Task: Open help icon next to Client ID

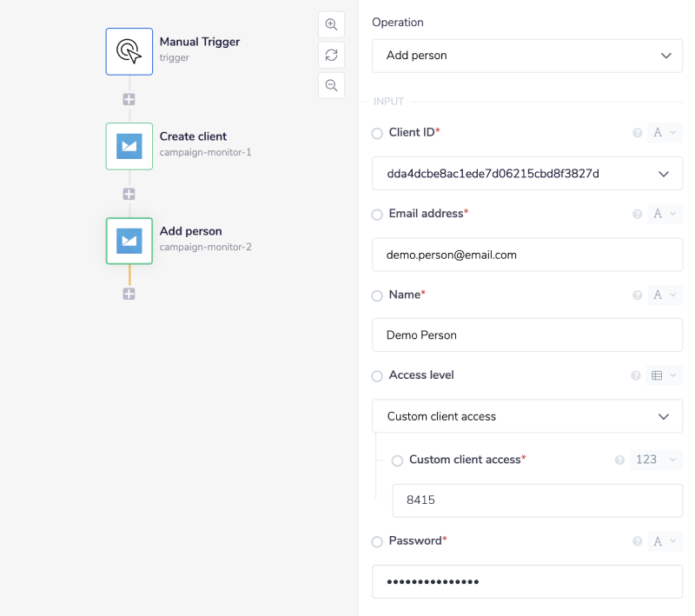Action: [x=637, y=133]
